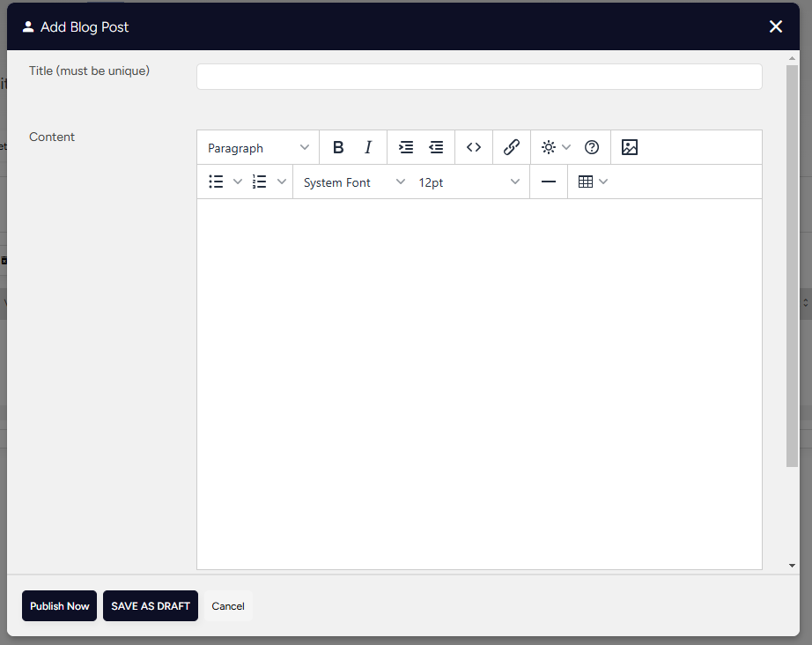Click inside the Content editor area
Image resolution: width=812 pixels, height=645 pixels.
[479, 384]
